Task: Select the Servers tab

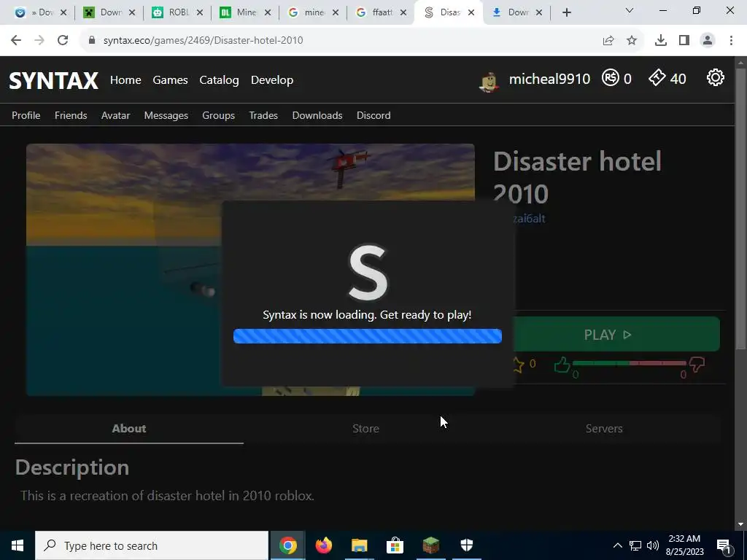Action: pos(604,429)
